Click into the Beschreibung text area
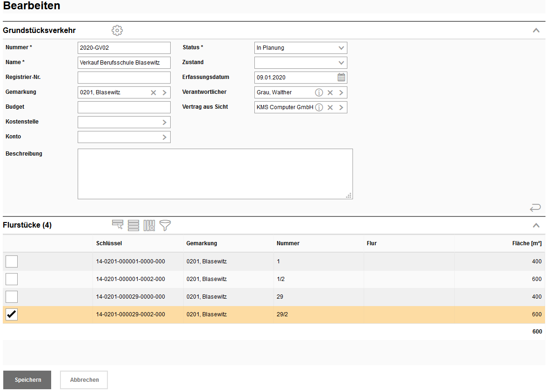 215,174
